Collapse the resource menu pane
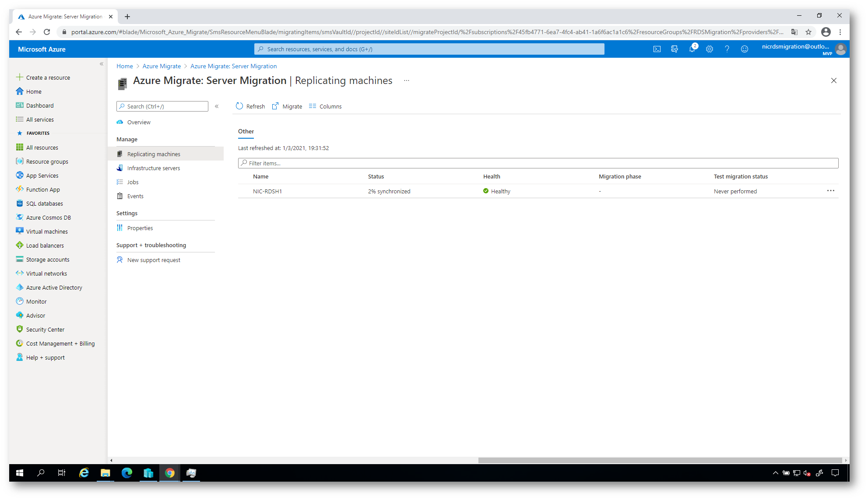 [217, 106]
